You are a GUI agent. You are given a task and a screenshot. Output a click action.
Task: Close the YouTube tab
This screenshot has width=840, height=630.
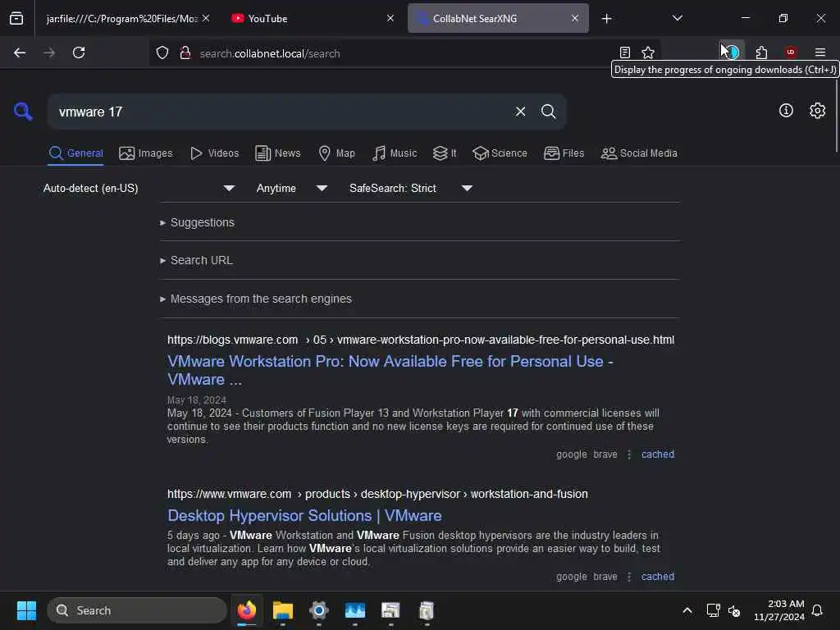coord(390,18)
